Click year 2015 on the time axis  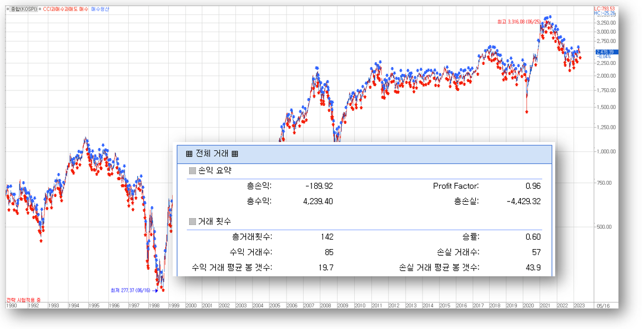(x=445, y=306)
